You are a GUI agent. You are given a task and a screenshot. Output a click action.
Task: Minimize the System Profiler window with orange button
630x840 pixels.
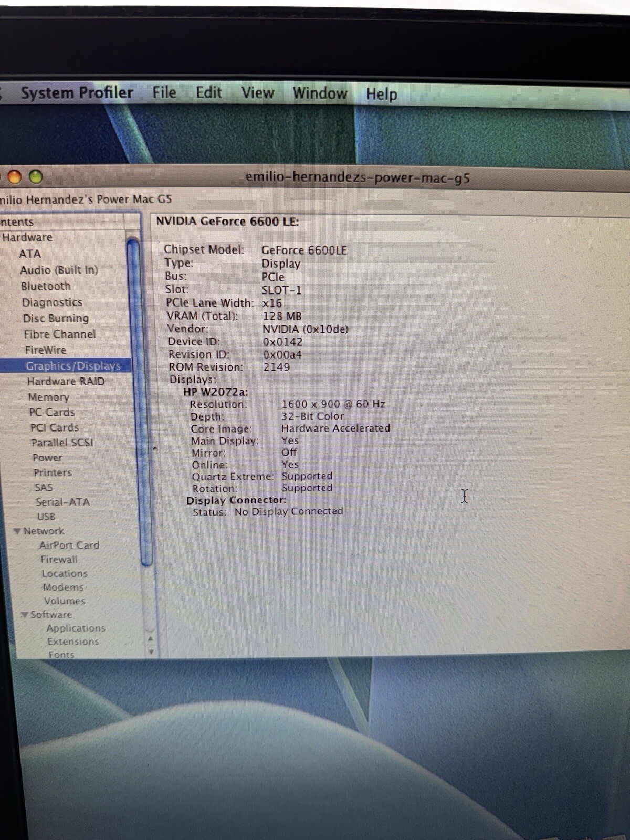point(14,177)
